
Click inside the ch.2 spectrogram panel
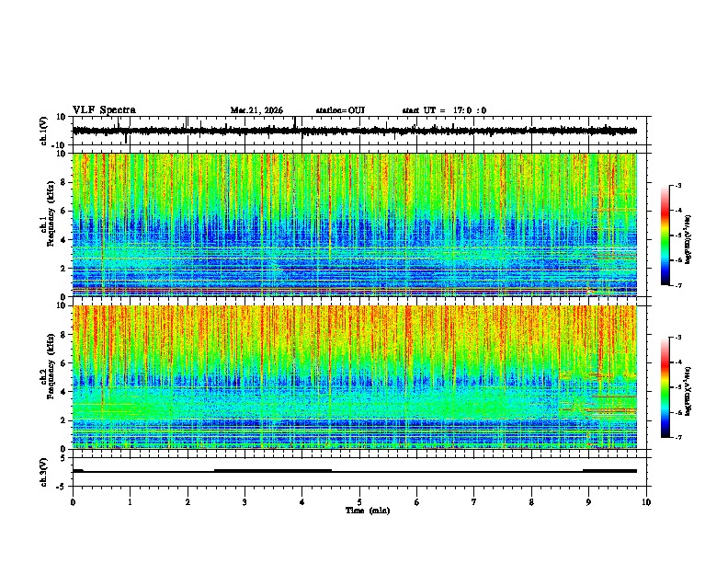355,377
